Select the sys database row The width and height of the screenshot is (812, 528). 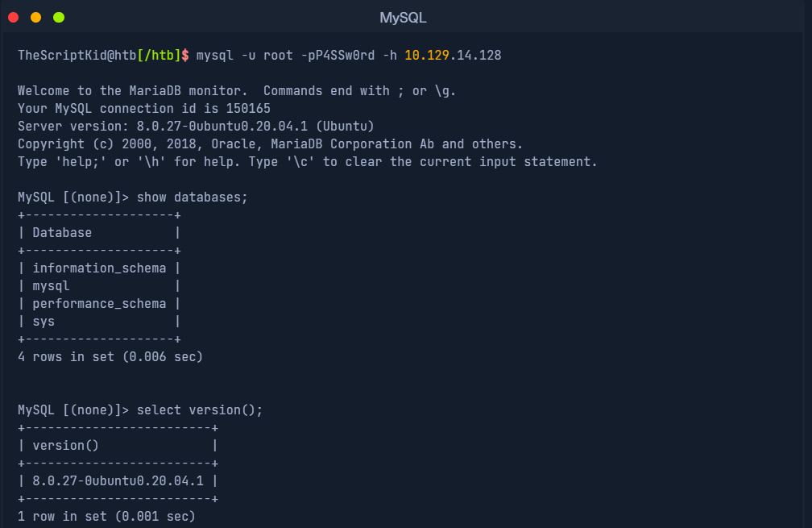(x=99, y=322)
